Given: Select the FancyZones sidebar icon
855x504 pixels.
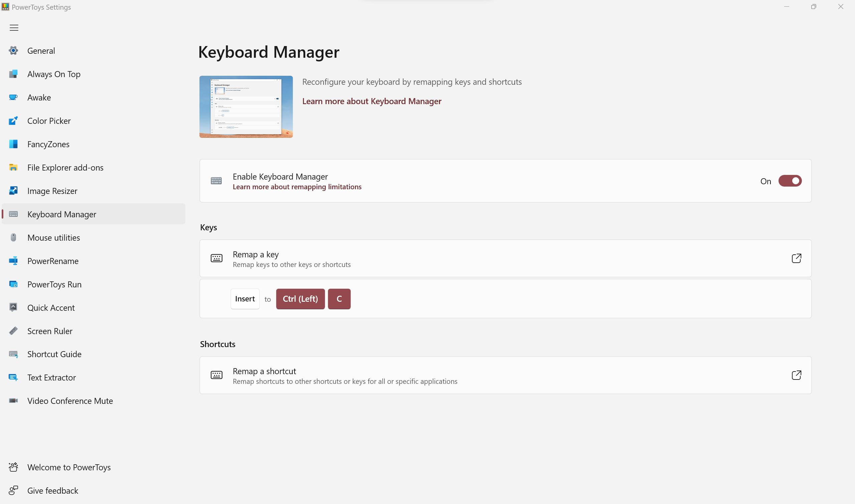Looking at the screenshot, I should tap(13, 144).
